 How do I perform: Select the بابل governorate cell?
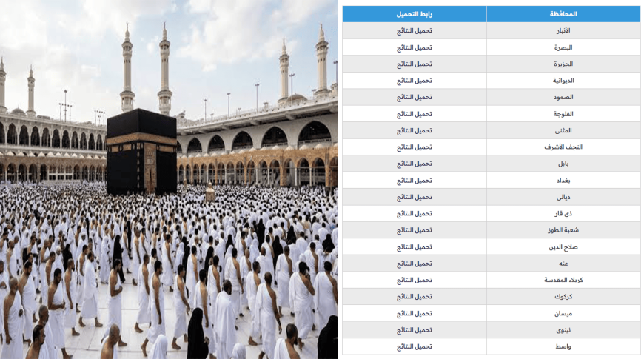[563, 164]
